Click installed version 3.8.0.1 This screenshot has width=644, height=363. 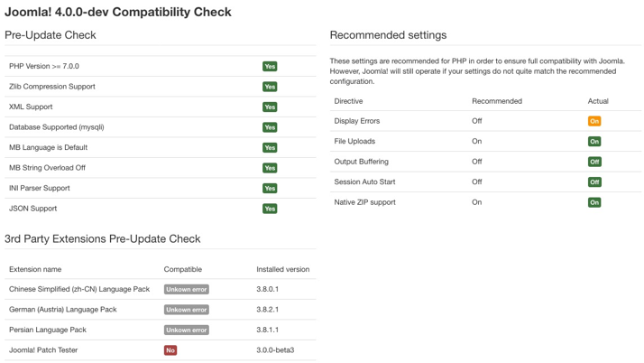coord(267,289)
